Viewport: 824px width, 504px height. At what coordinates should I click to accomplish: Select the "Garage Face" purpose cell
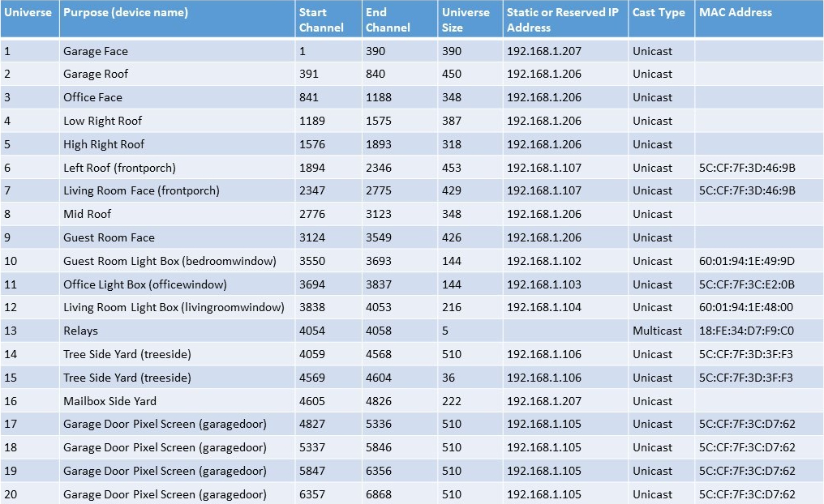click(96, 51)
